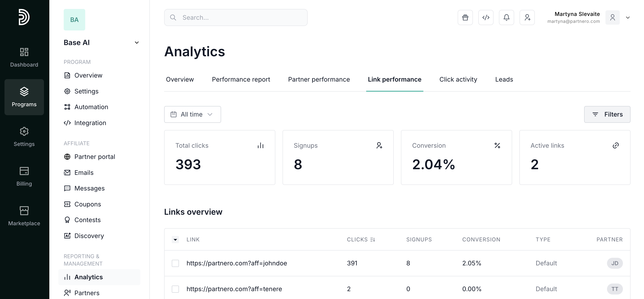Click the Partnero logo icon
The height and width of the screenshot is (299, 644).
pyautogui.click(x=24, y=17)
